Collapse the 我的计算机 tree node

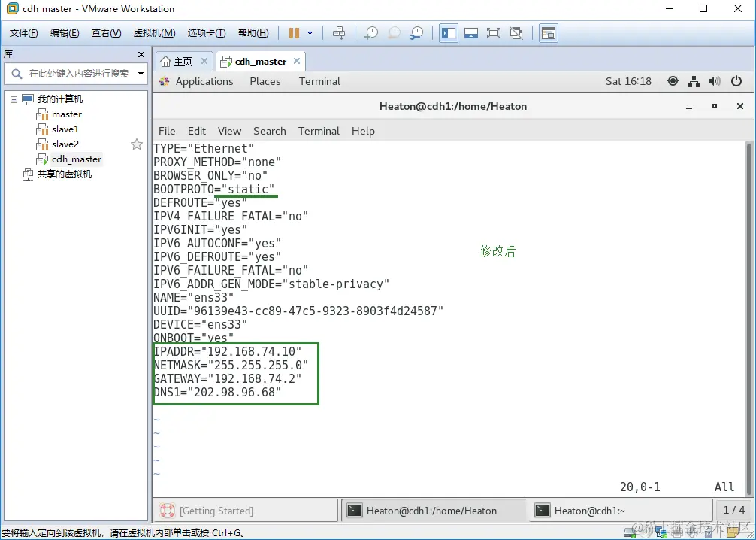click(x=14, y=99)
